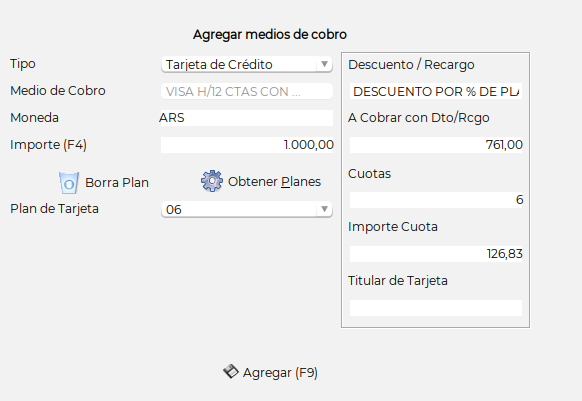The image size is (582, 401).
Task: Click the 'Cuotas' label
Action: (369, 174)
